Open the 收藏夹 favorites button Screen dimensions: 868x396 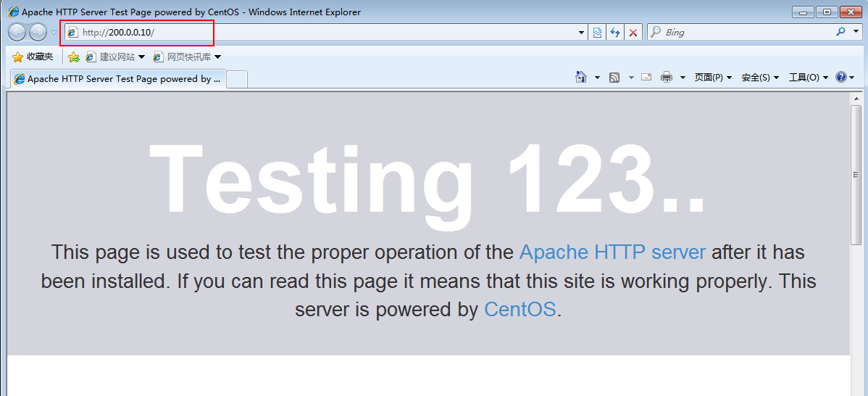(x=33, y=57)
